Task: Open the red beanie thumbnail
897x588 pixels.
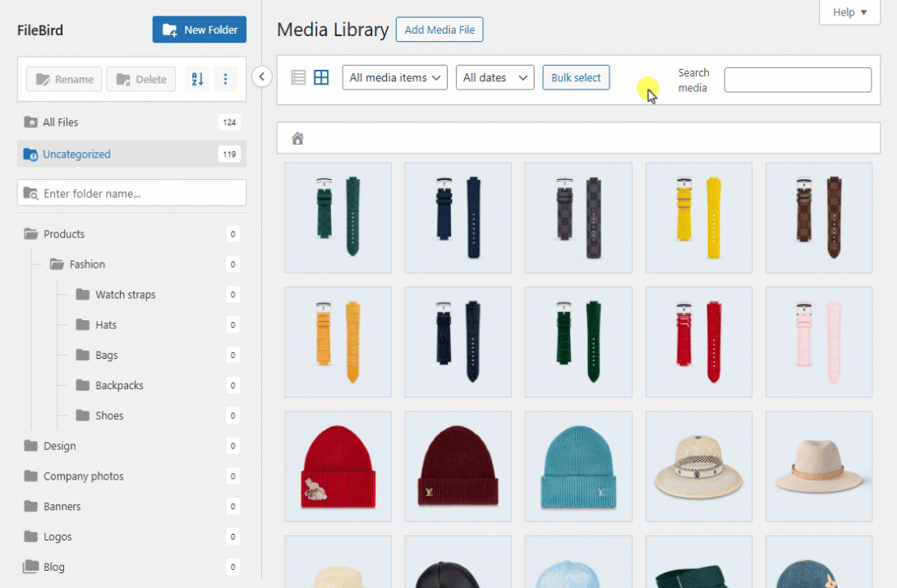Action: tap(338, 466)
